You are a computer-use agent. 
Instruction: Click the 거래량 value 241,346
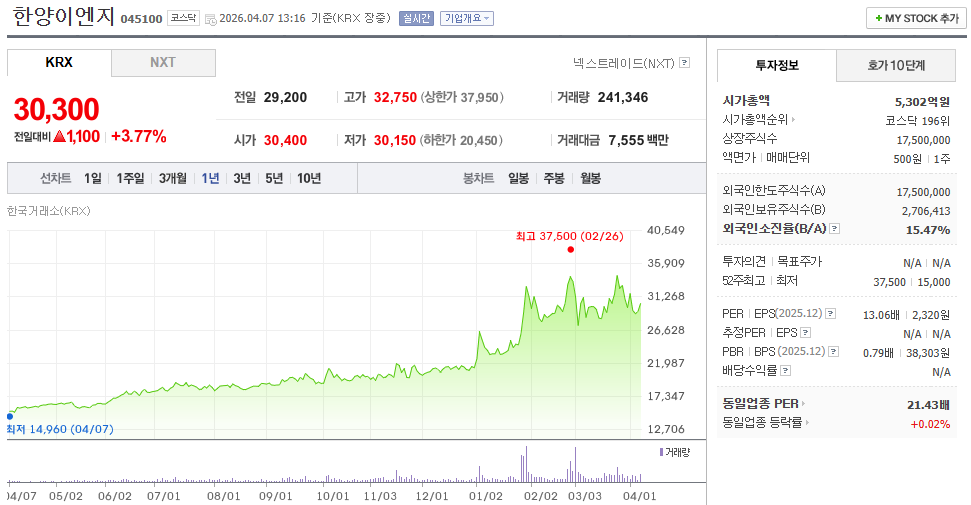click(623, 97)
